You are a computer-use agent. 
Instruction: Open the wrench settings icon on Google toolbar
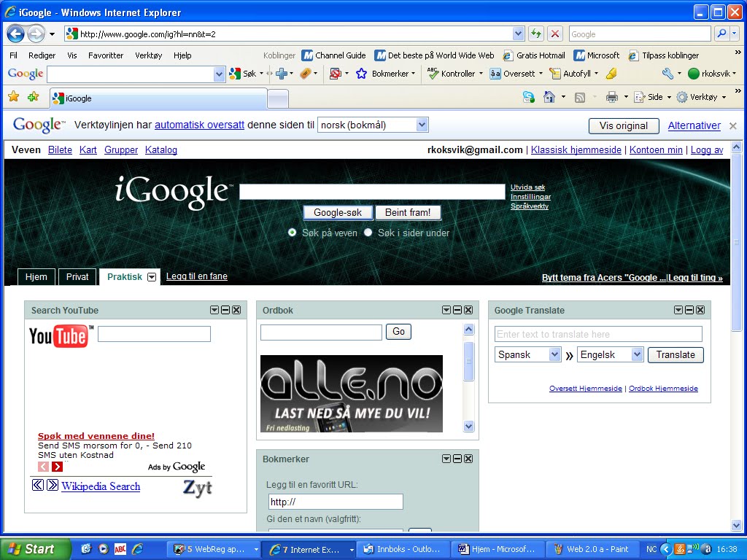point(668,74)
